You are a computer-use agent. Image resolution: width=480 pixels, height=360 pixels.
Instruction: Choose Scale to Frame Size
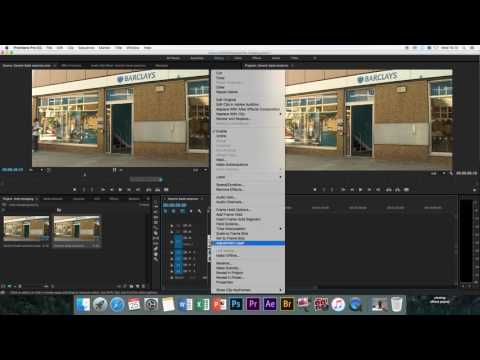(x=248, y=234)
